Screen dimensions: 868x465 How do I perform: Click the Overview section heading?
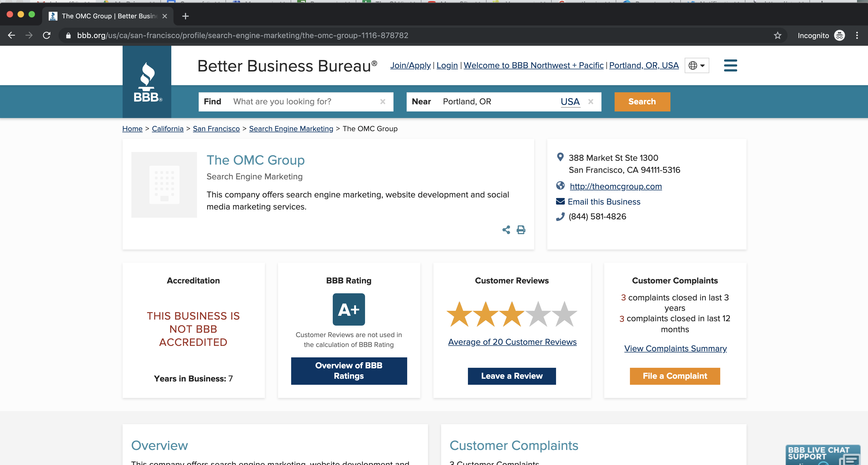(x=159, y=445)
